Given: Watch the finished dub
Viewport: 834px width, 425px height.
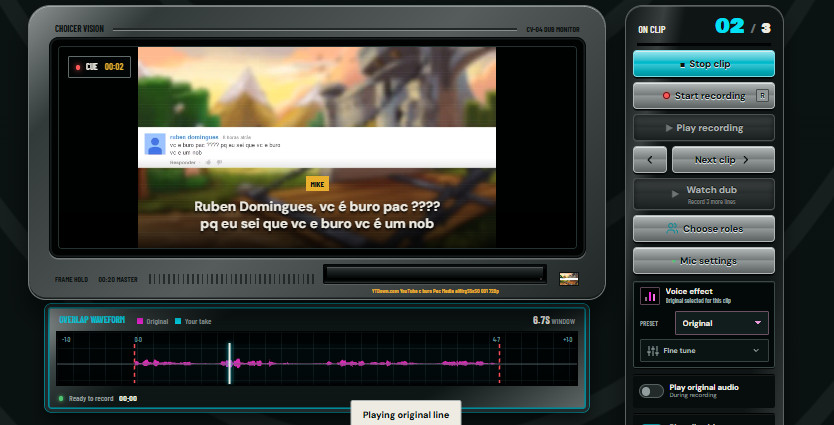Looking at the screenshot, I should point(703,194).
